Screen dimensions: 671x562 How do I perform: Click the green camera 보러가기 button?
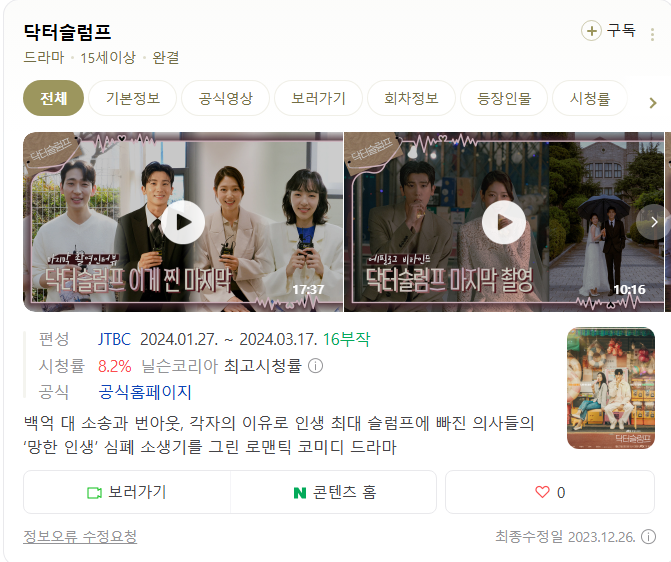(x=127, y=492)
